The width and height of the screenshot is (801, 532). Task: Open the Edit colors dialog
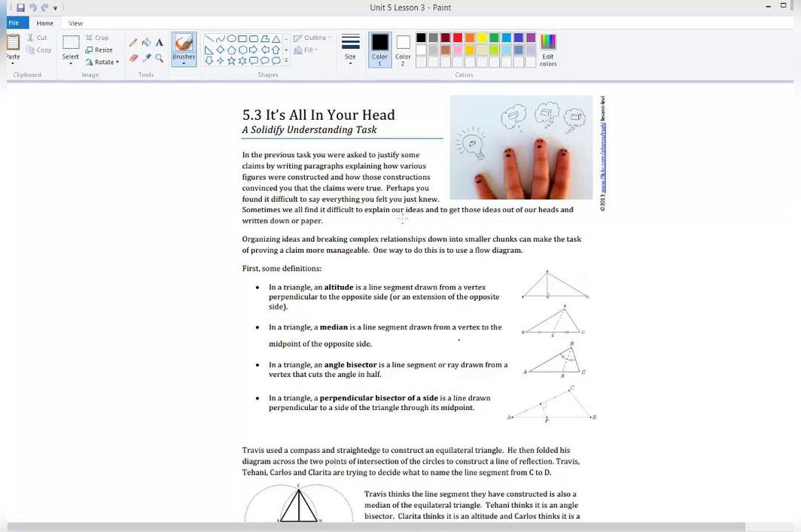tap(548, 50)
